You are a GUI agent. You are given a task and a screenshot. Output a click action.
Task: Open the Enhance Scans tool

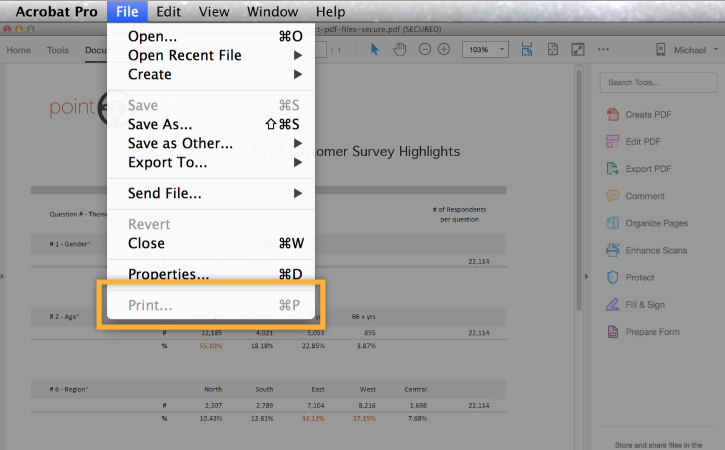point(647,251)
